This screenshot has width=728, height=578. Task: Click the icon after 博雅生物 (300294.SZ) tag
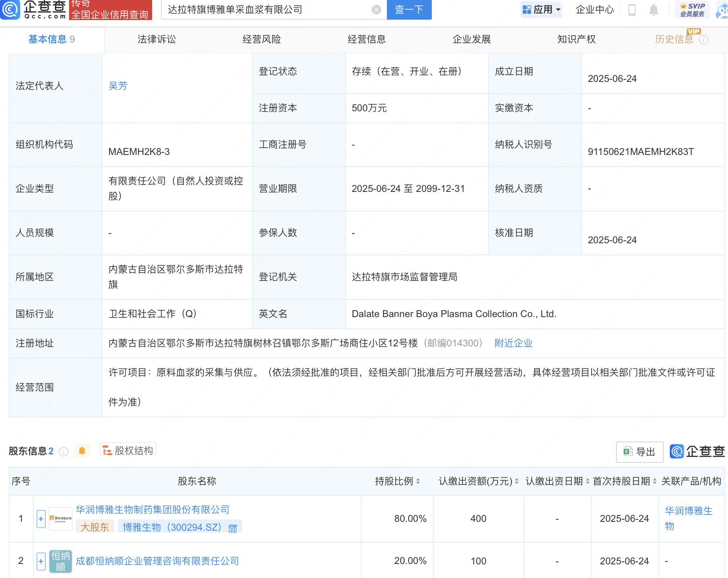tap(233, 529)
